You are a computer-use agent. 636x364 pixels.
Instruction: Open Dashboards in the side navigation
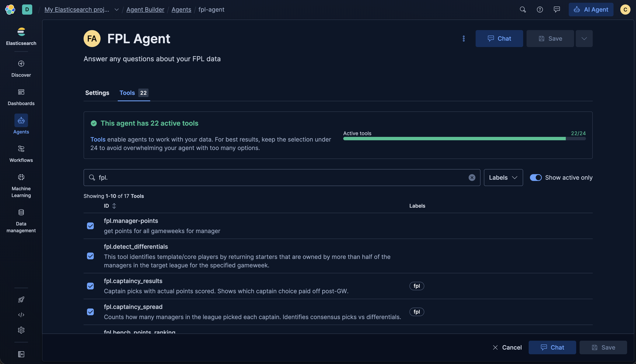coord(21,97)
